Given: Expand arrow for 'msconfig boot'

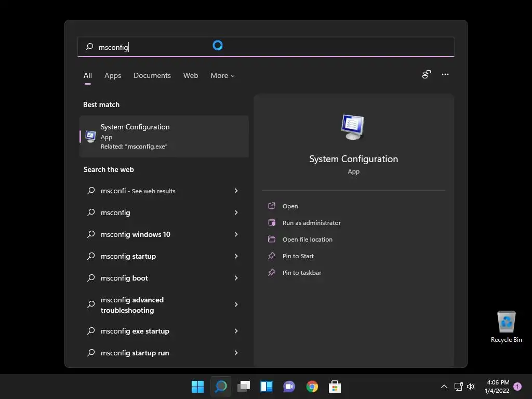Looking at the screenshot, I should 236,278.
